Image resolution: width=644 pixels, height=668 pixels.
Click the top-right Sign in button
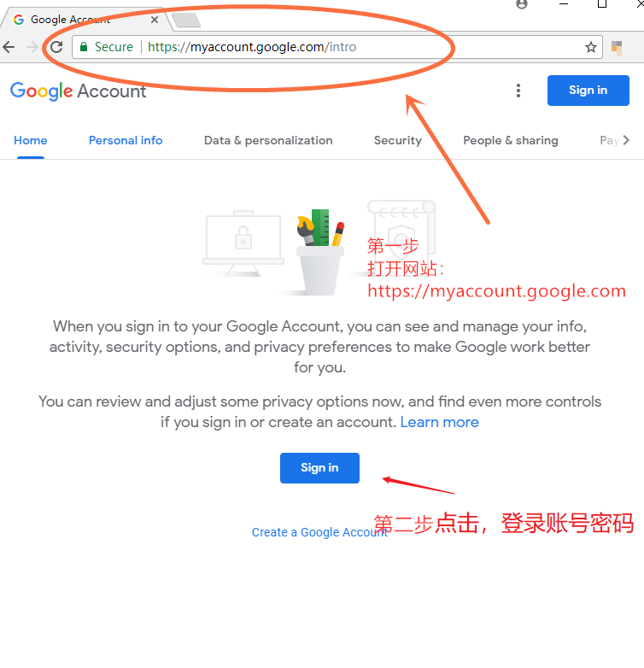[588, 91]
